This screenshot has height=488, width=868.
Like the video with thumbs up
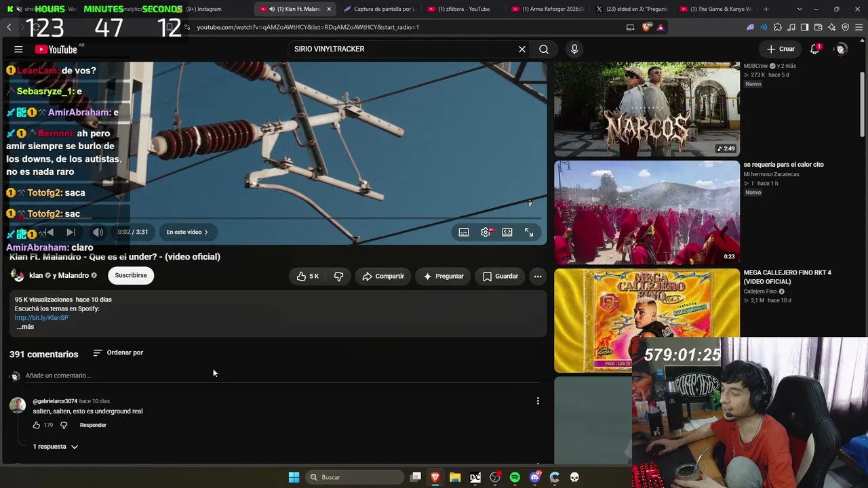pos(308,276)
